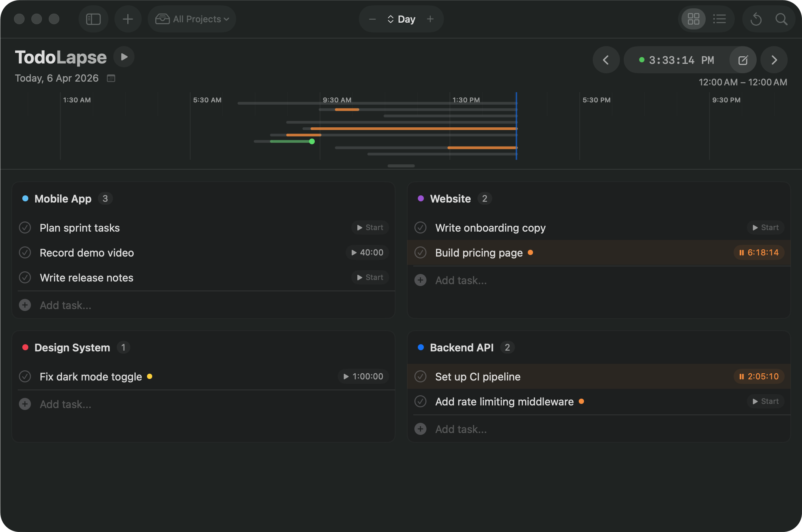This screenshot has height=532, width=802.
Task: Click the Add task field under Design System
Action: pos(66,404)
